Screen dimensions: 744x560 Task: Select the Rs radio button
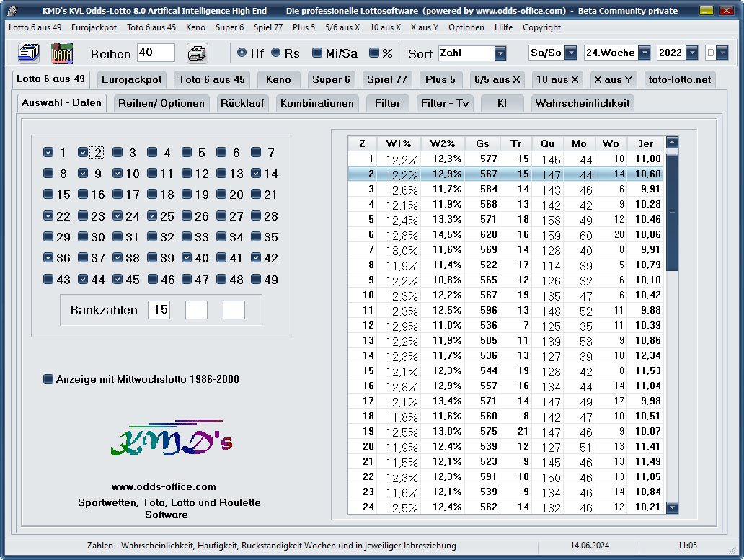pyautogui.click(x=275, y=53)
